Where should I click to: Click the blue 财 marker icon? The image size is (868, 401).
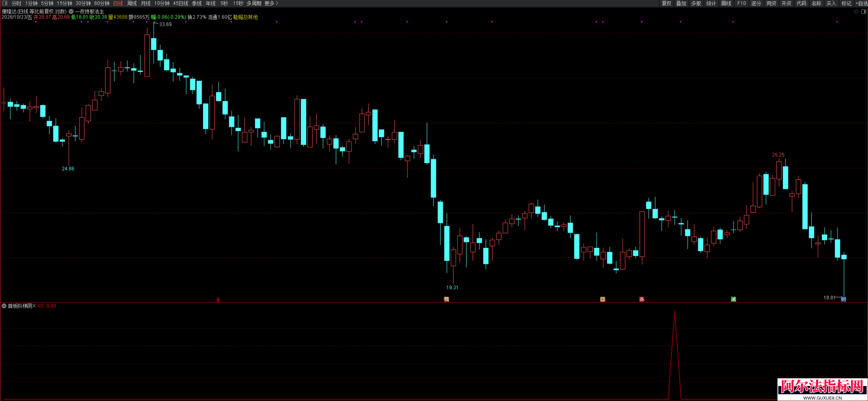coord(843,299)
